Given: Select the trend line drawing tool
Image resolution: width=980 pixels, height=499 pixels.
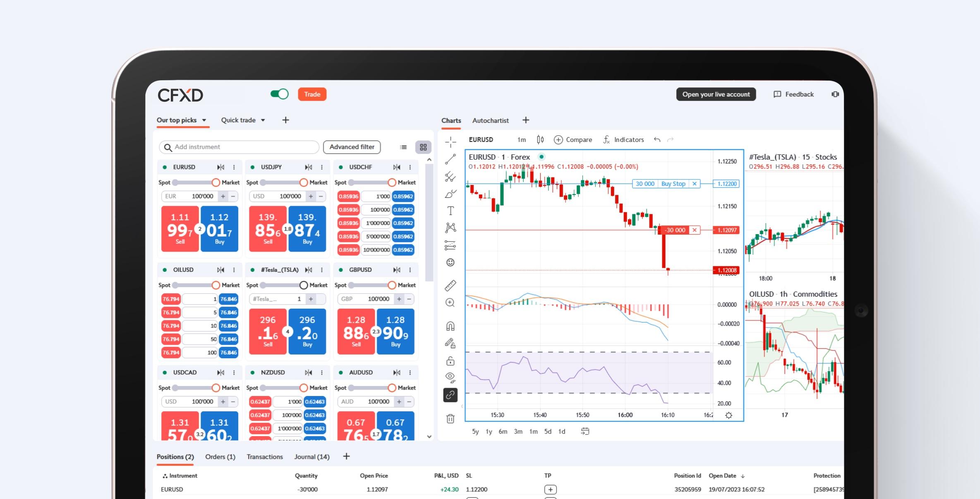Looking at the screenshot, I should pyautogui.click(x=450, y=159).
